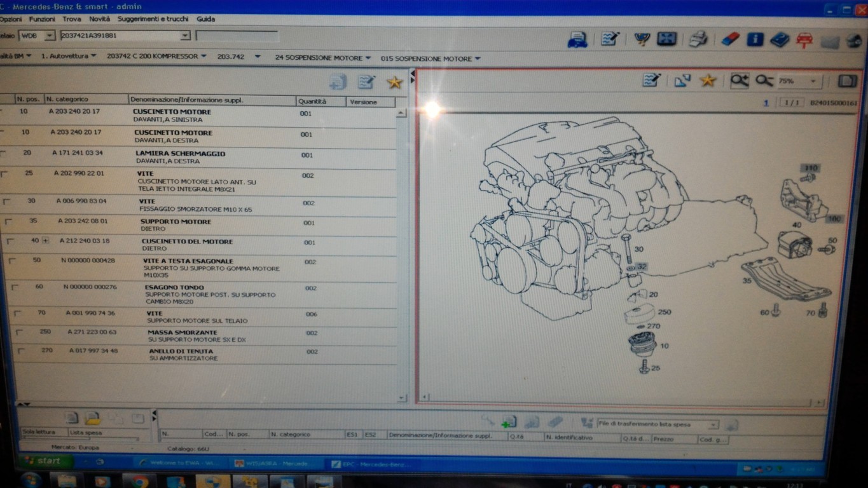Open the blue help book icon

[x=779, y=40]
